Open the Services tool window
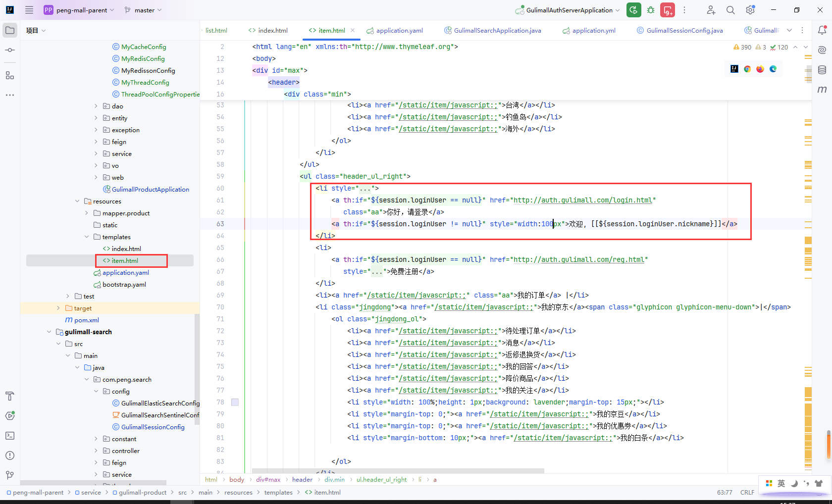 (10, 416)
